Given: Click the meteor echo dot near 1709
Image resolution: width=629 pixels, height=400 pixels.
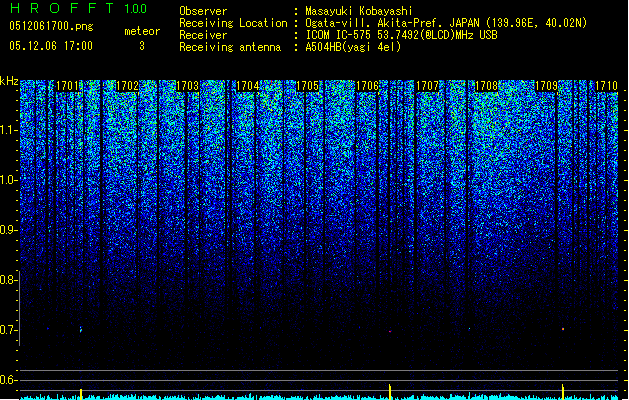Looking at the screenshot, I should coord(563,329).
